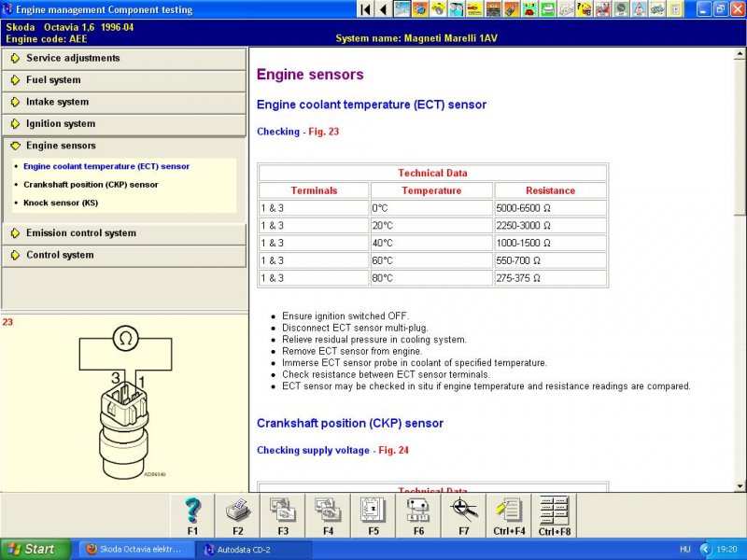Print the page using the F2 printer
The image size is (747, 560).
click(x=238, y=516)
